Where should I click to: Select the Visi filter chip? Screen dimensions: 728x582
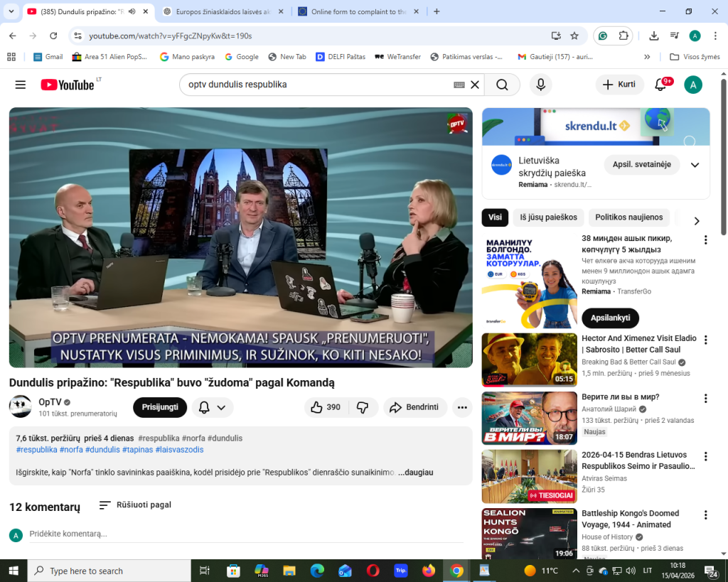click(495, 217)
